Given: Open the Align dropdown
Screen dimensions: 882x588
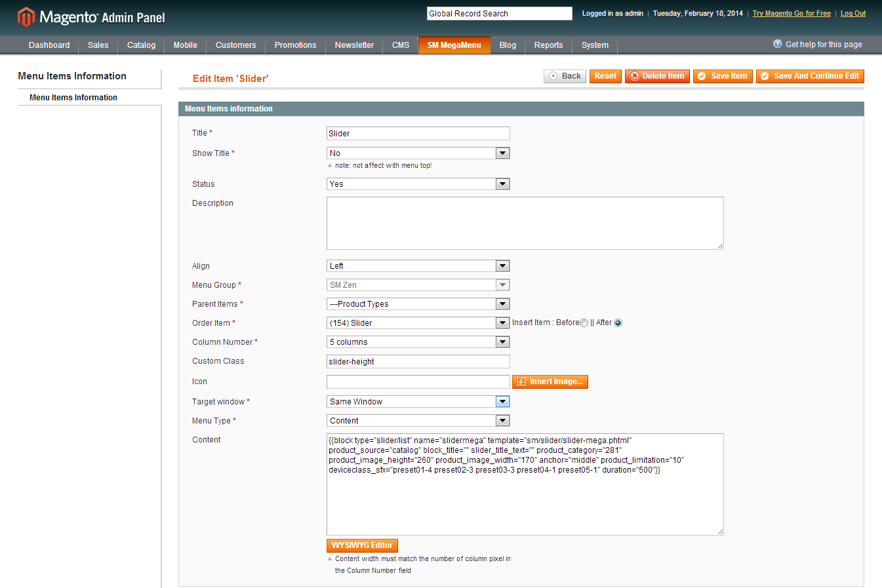Looking at the screenshot, I should (418, 266).
